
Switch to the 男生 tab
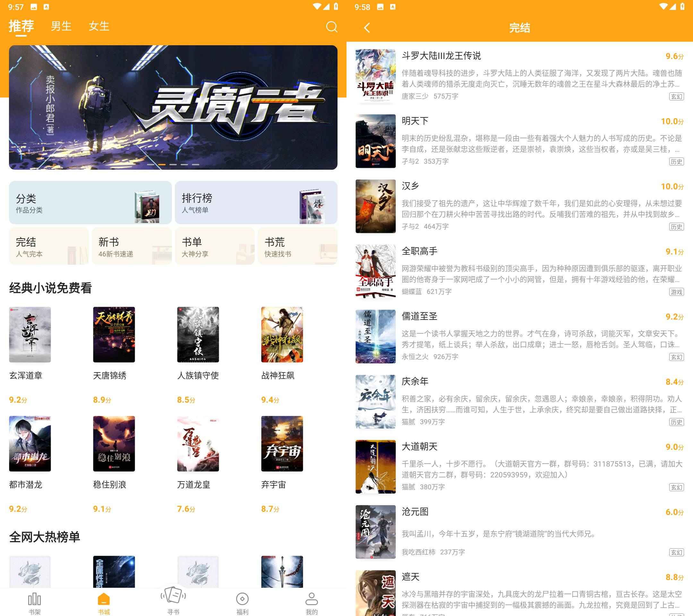click(61, 26)
